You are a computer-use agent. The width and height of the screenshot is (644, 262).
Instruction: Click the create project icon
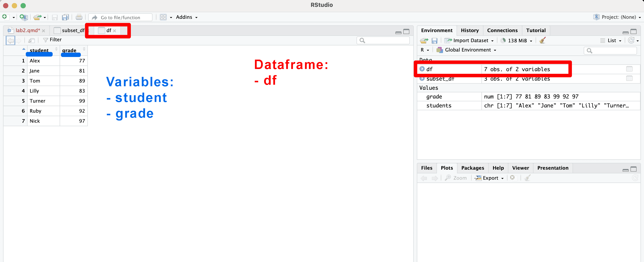coord(24,17)
